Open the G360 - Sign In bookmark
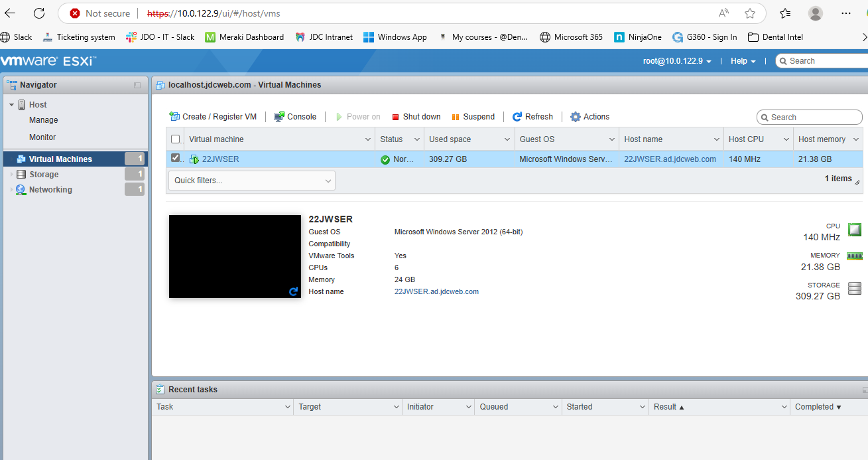 [x=705, y=37]
